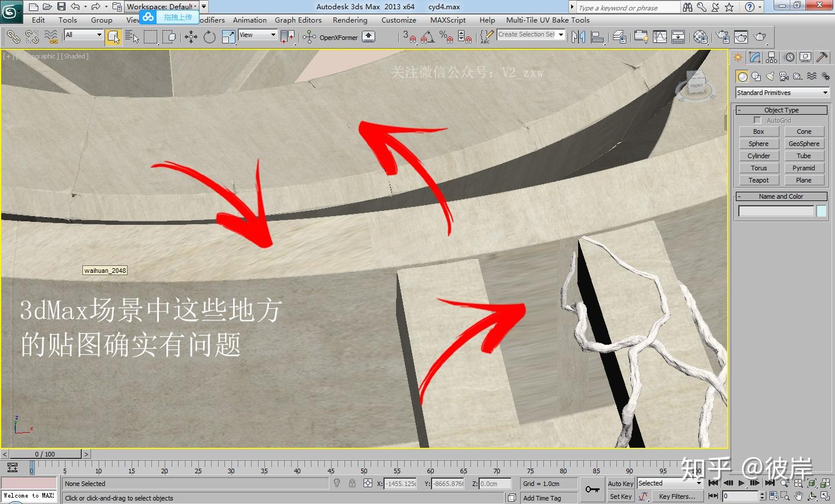835x504 pixels.
Task: Activate the Select Object tool
Action: [114, 37]
